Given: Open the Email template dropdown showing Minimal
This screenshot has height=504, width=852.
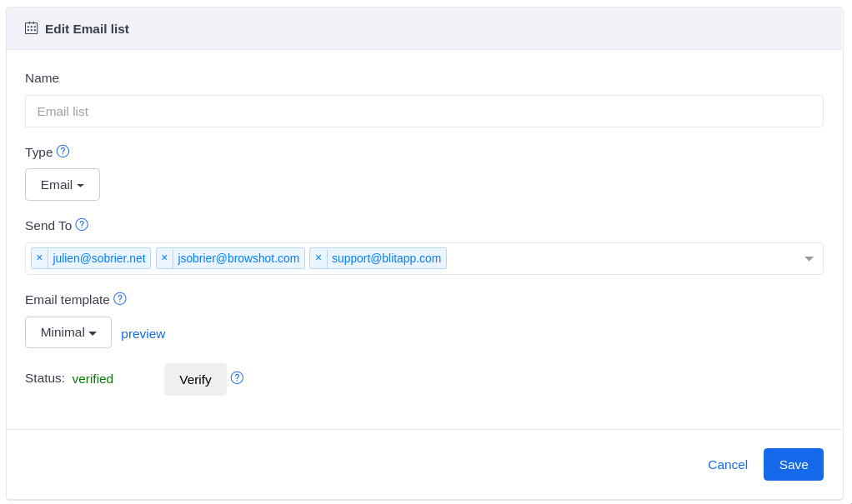Looking at the screenshot, I should click(68, 332).
